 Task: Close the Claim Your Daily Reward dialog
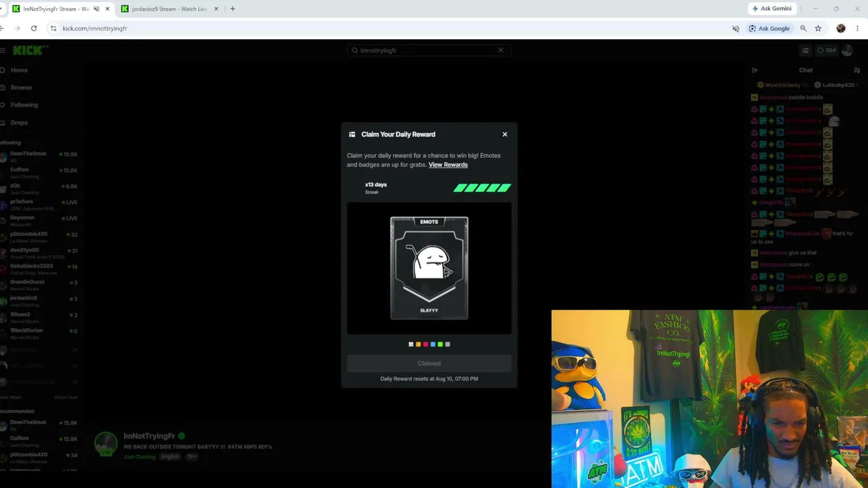pos(505,134)
